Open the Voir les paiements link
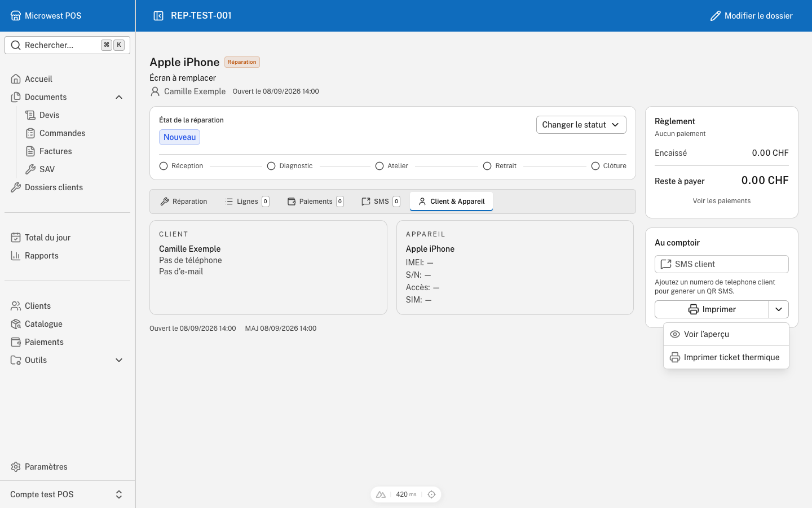812x508 pixels. (722, 201)
